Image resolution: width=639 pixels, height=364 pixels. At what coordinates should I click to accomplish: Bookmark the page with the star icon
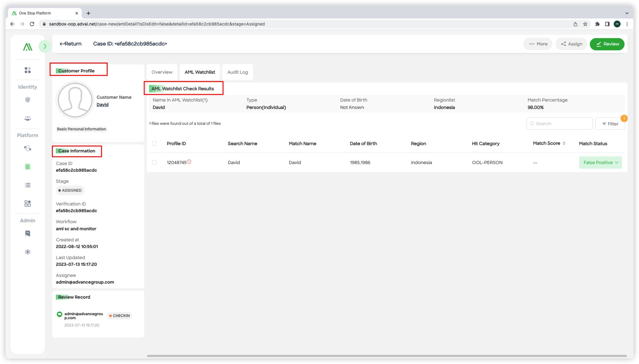pyautogui.click(x=585, y=24)
